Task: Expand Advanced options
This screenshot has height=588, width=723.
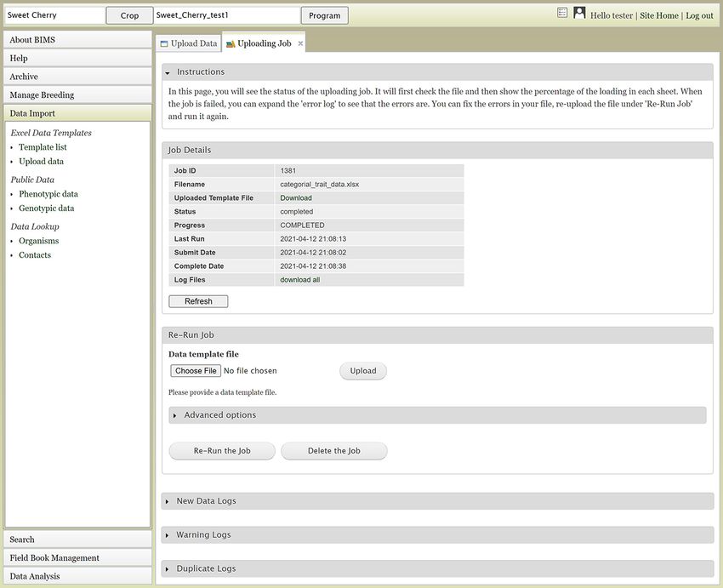Action: 437,415
